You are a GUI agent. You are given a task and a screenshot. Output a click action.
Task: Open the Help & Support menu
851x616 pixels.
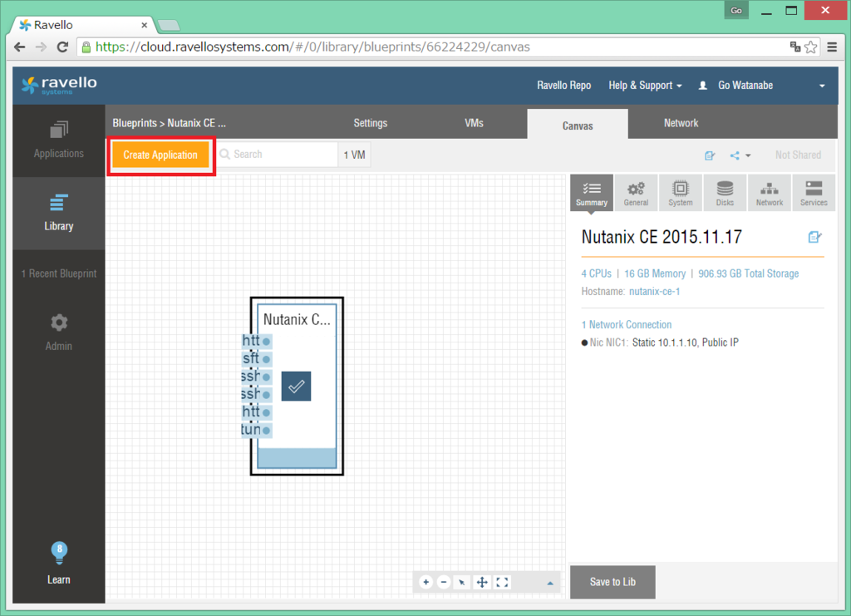tap(645, 85)
